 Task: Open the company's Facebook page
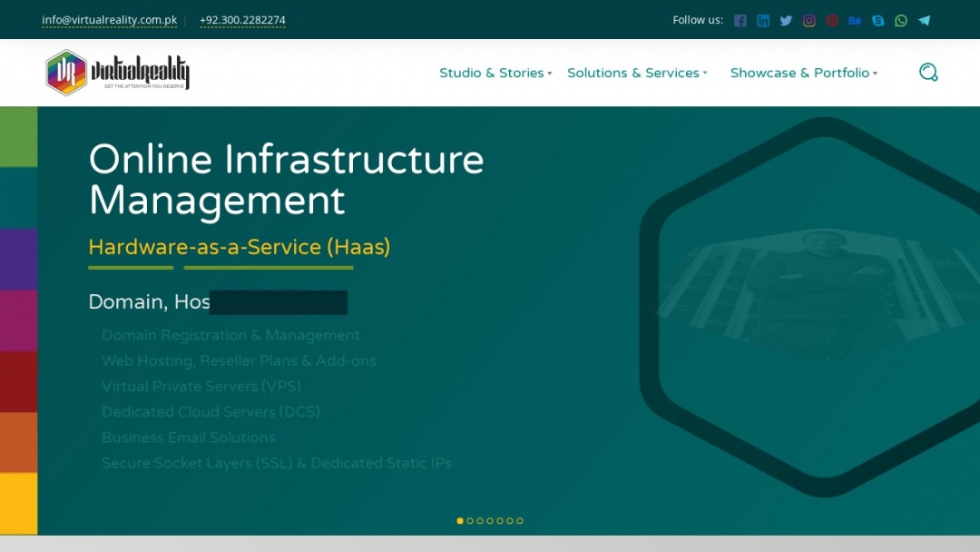pos(740,20)
